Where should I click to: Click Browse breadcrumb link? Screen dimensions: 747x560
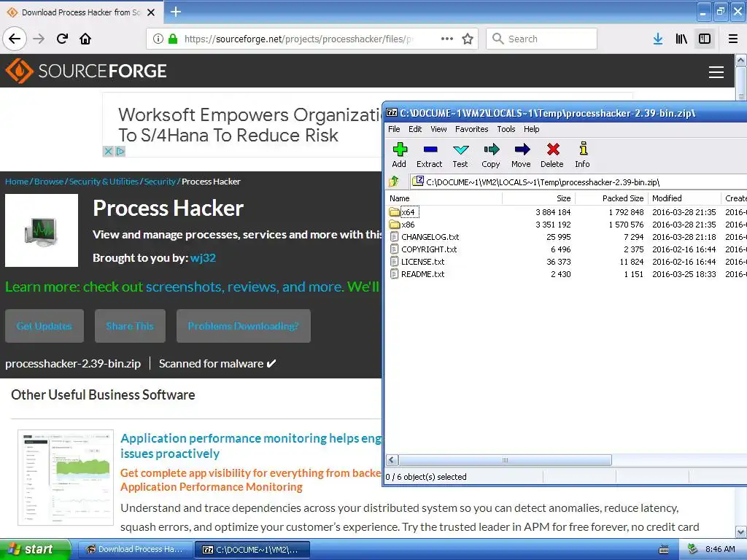[x=49, y=182]
